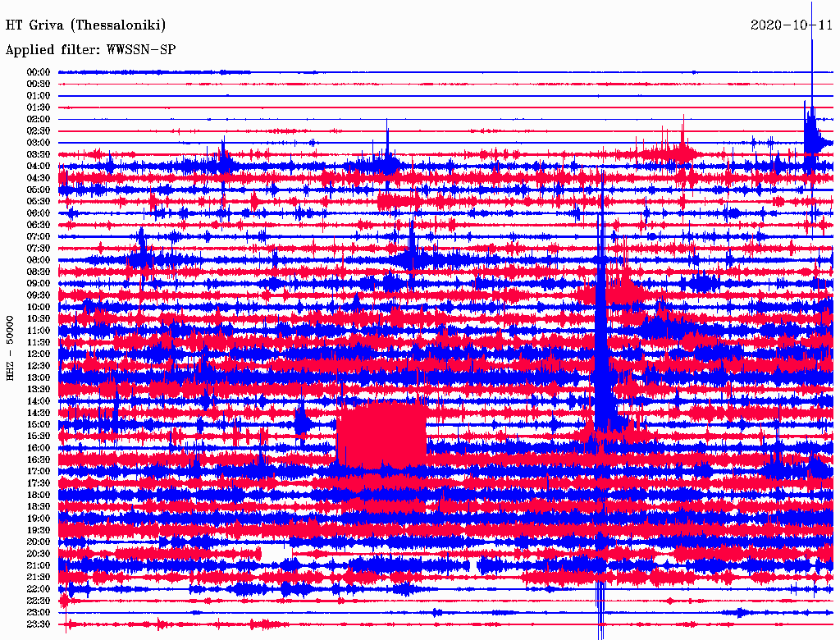Select the 23:30 time label
The height and width of the screenshot is (640, 840).
pos(39,624)
